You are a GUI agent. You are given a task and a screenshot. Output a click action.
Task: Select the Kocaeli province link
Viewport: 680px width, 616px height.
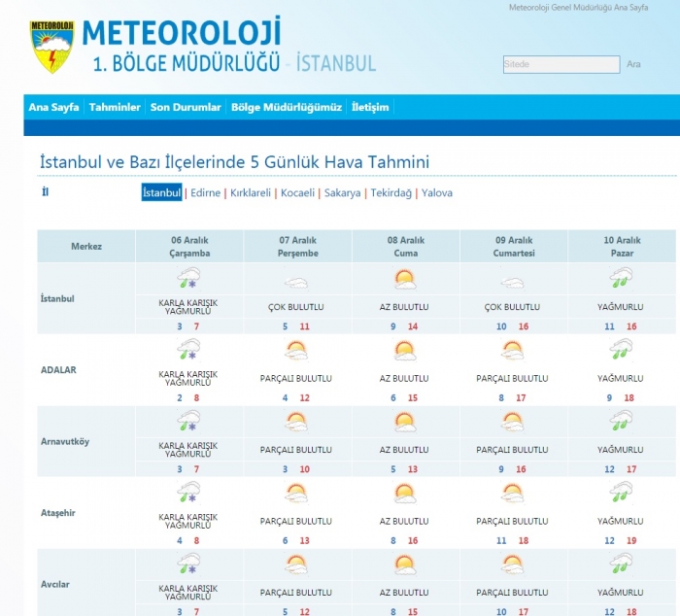point(298,193)
